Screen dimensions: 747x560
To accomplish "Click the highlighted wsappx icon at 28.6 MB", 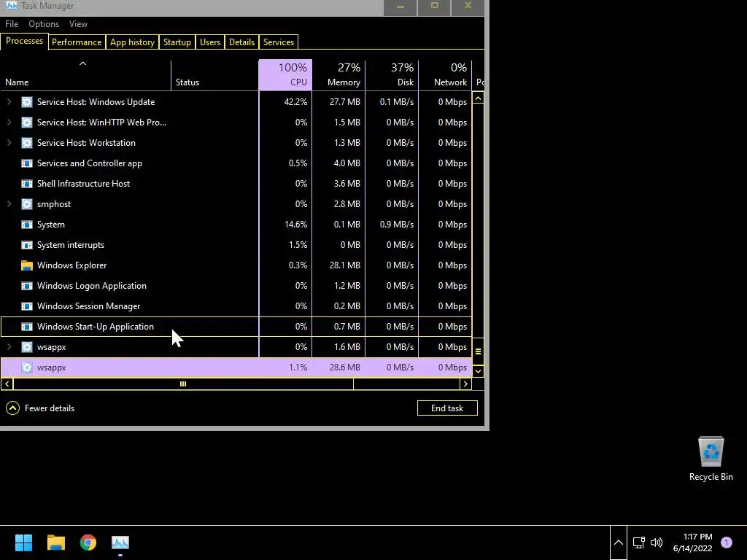I will pos(27,367).
